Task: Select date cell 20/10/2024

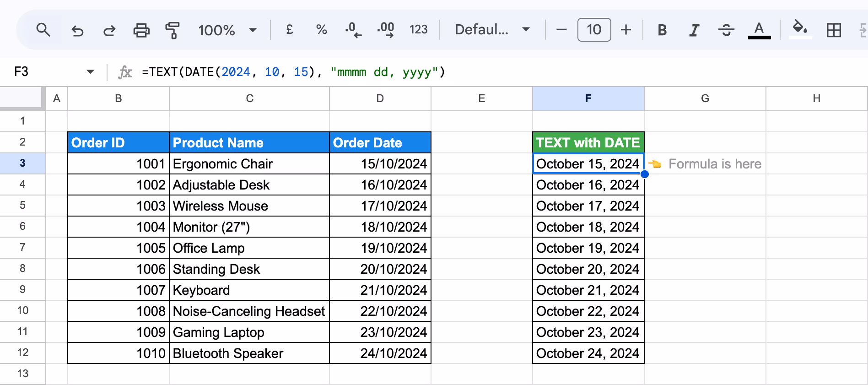Action: coord(380,269)
